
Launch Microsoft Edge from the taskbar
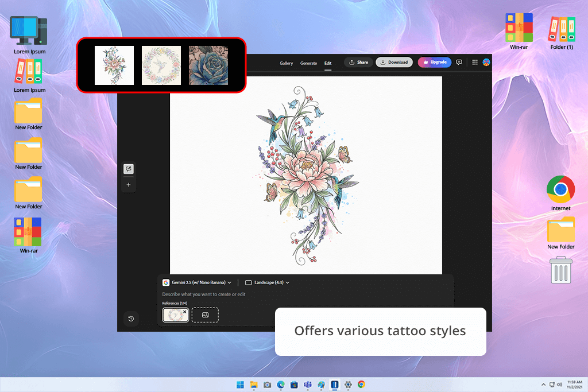click(x=281, y=385)
